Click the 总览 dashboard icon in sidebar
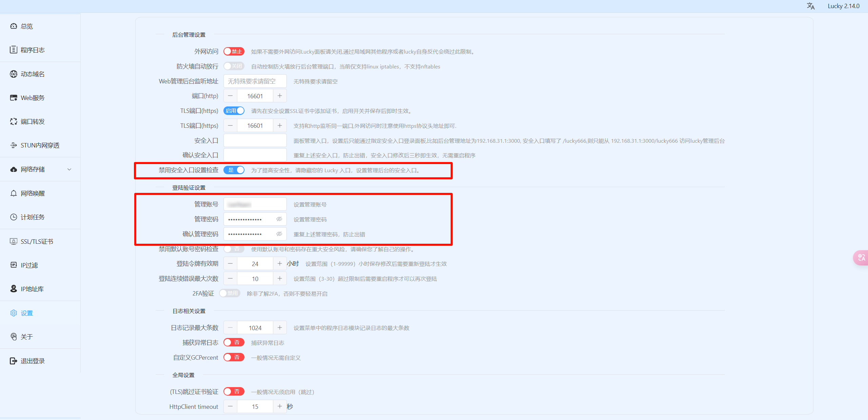 click(14, 26)
